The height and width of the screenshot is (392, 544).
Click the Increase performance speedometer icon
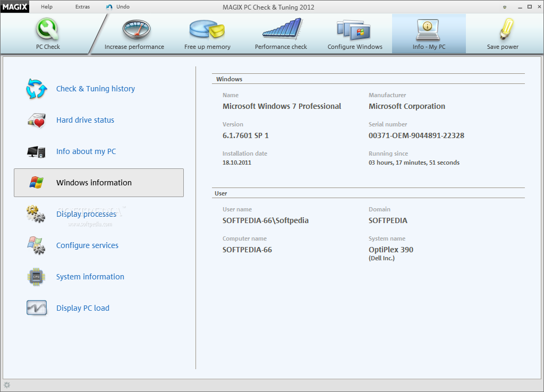(136, 30)
